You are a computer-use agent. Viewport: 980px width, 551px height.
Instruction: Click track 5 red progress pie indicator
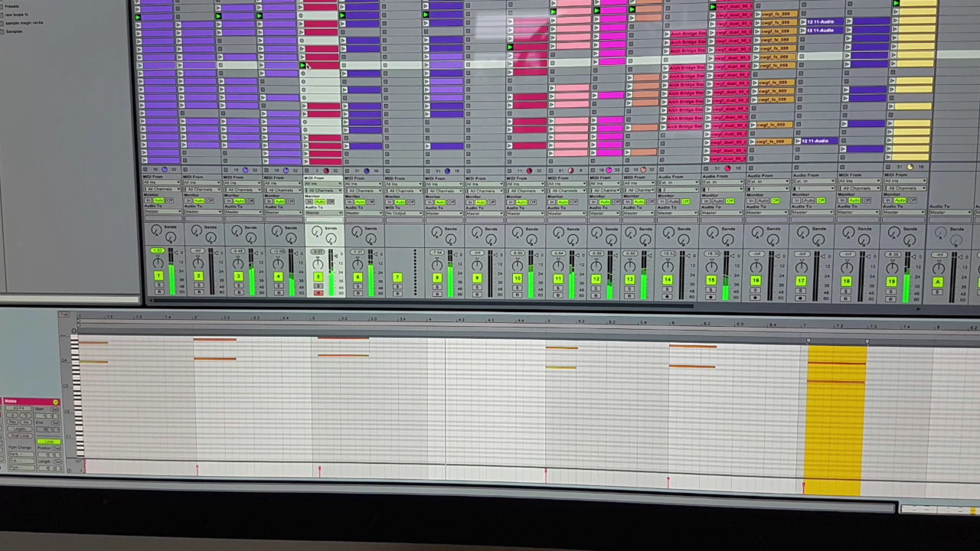[326, 171]
